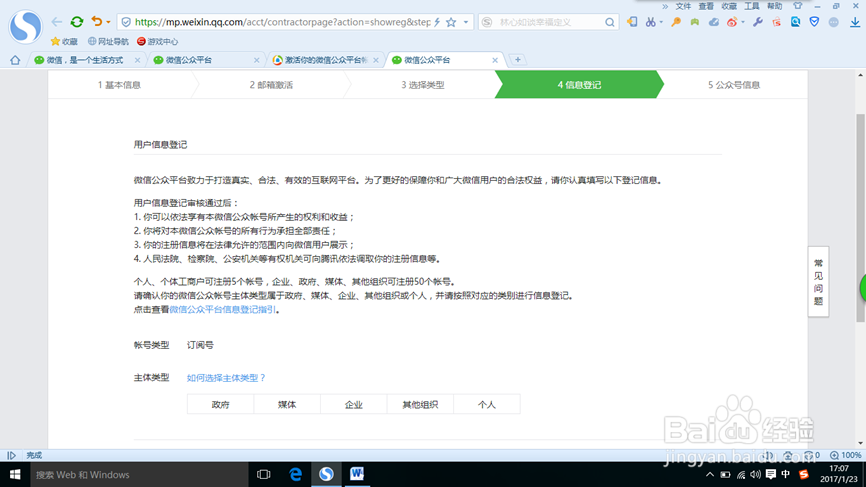Open downloads with the download arrow icon

[x=855, y=22]
